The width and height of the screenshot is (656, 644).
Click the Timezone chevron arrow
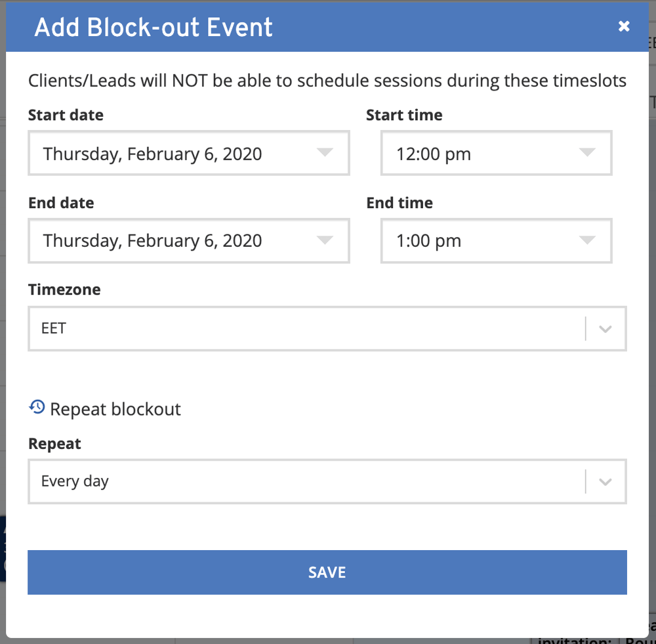(x=605, y=328)
